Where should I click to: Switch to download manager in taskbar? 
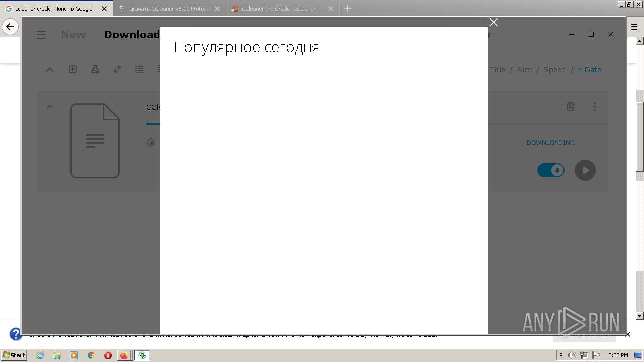click(x=142, y=355)
